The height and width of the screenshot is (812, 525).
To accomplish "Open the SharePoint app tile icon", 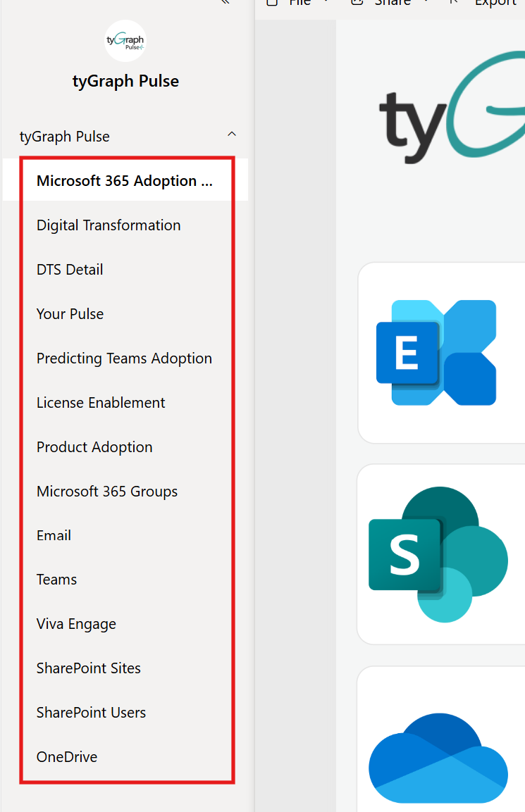I will (x=438, y=554).
